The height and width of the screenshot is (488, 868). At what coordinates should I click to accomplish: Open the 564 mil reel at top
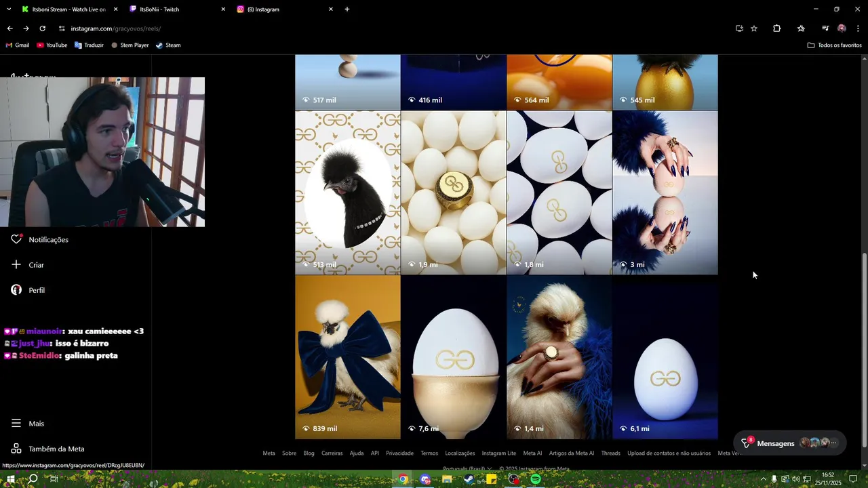tap(559, 82)
